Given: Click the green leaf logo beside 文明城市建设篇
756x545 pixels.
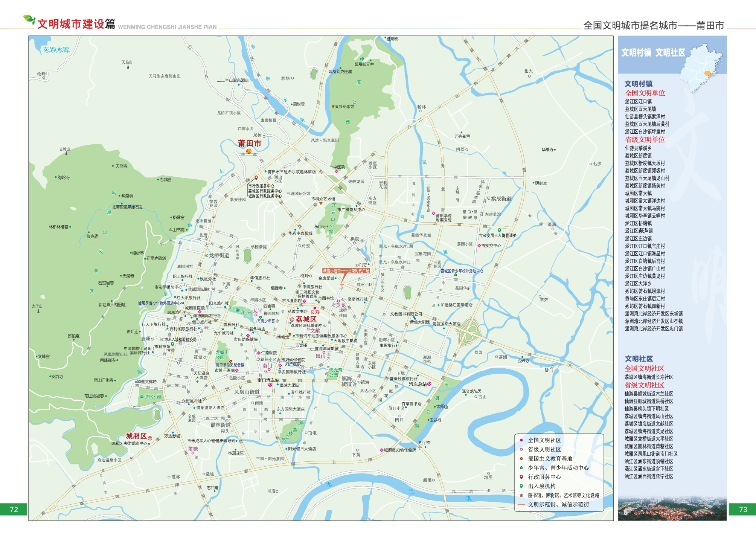Looking at the screenshot, I should 29,19.
